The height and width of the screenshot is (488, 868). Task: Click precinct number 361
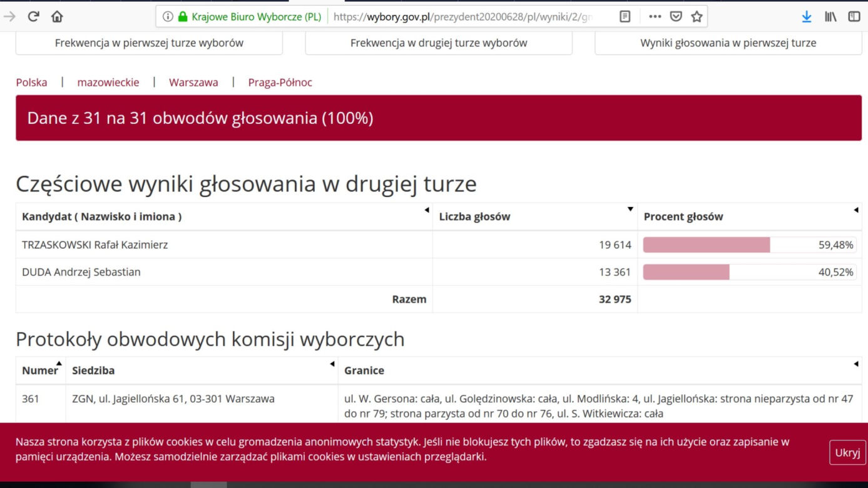pyautogui.click(x=30, y=399)
